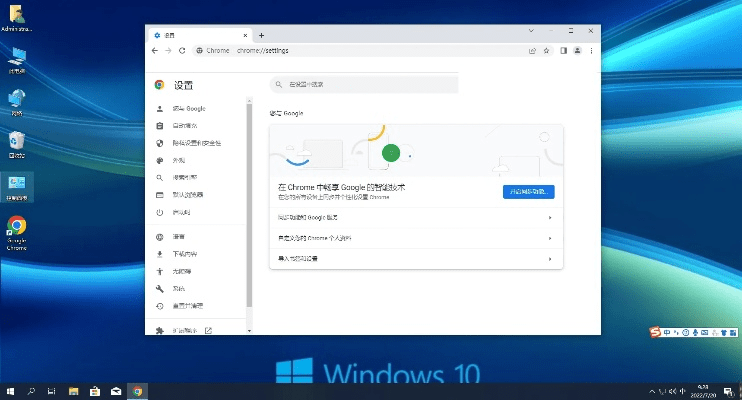The height and width of the screenshot is (400, 742).
Task: Select the 设置 settings tab
Action: point(201,36)
